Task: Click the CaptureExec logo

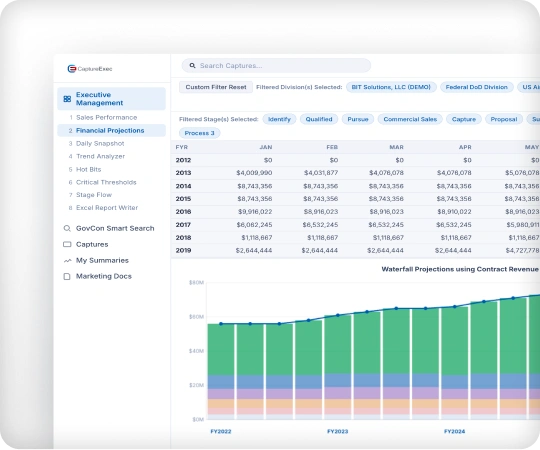Action: pyautogui.click(x=90, y=69)
